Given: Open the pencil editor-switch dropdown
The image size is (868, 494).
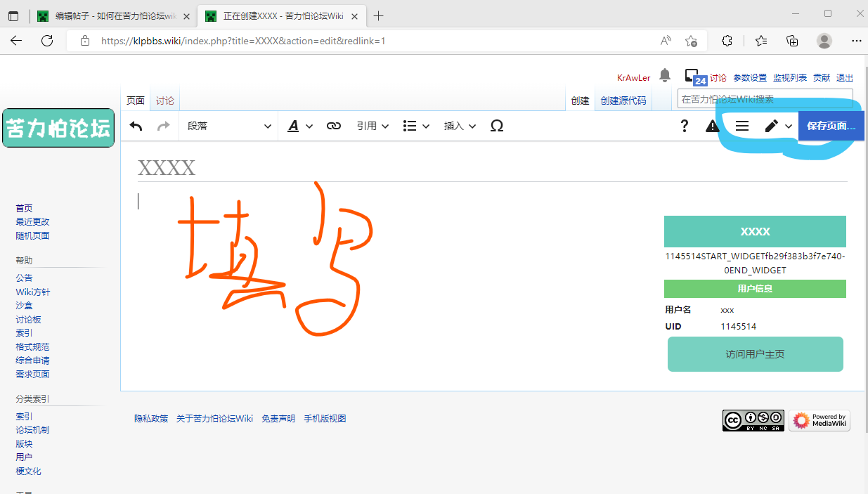Looking at the screenshot, I should 778,126.
